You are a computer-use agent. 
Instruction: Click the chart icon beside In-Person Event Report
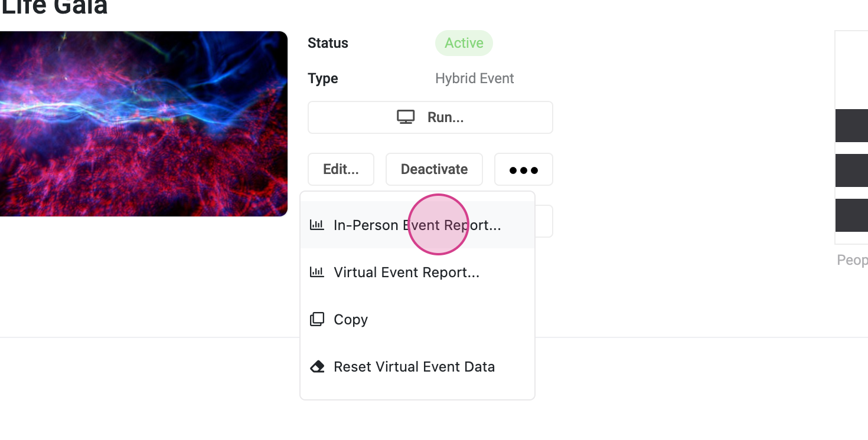tap(317, 225)
